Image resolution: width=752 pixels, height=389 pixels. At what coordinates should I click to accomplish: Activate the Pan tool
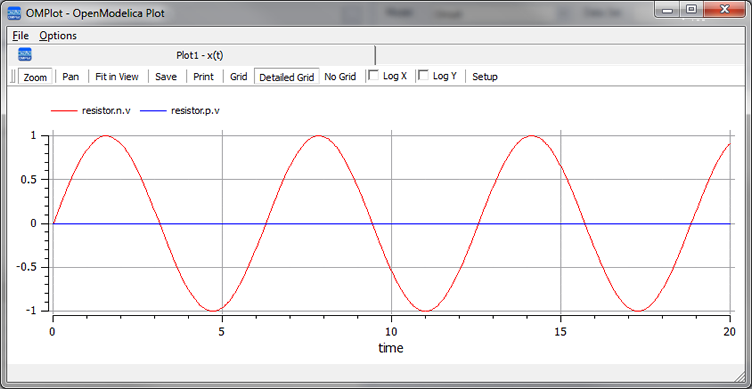click(70, 77)
